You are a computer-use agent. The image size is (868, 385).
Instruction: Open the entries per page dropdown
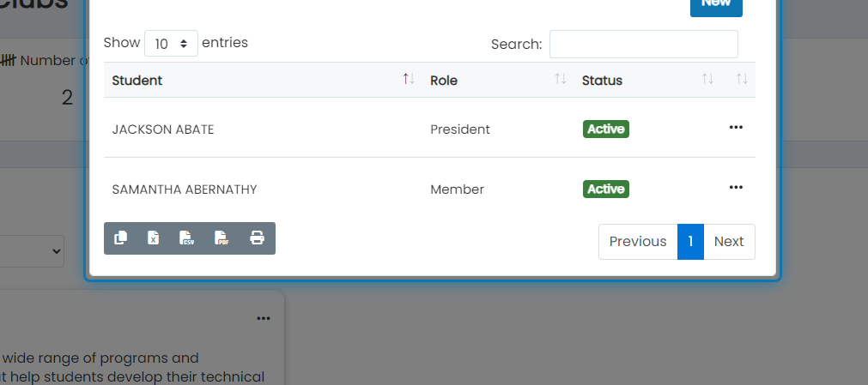tap(171, 43)
